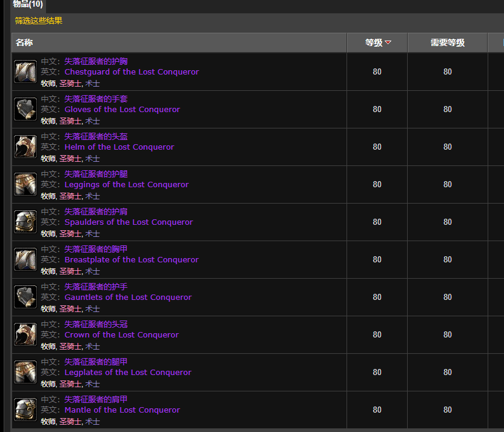
Task: Click required level 80 in Spaulders row
Action: point(448,222)
